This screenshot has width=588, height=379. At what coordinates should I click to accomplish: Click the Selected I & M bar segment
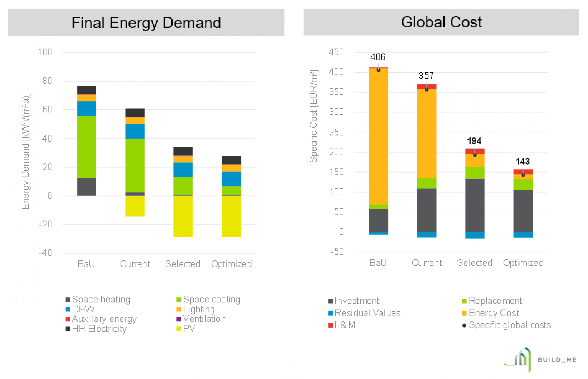click(475, 151)
